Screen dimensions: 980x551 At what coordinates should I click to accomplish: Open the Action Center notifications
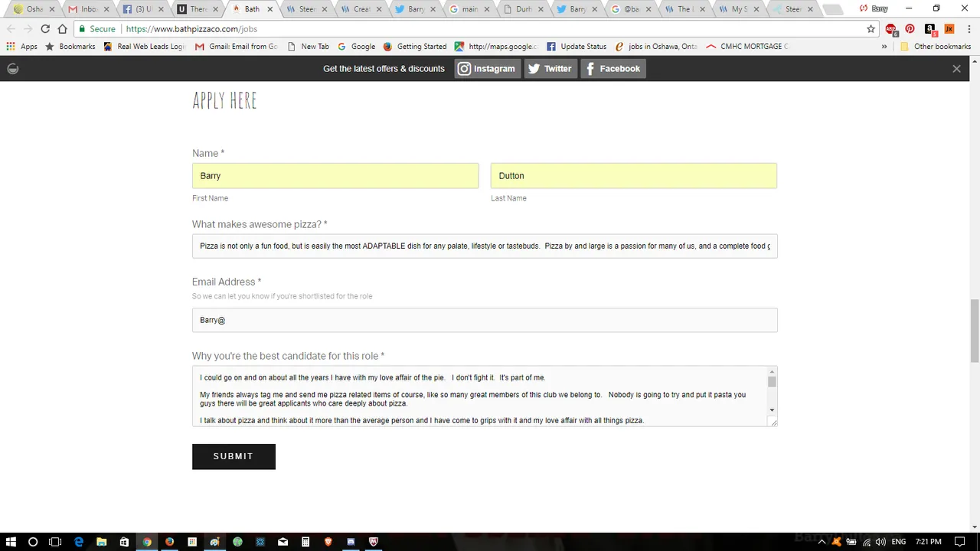click(x=960, y=542)
